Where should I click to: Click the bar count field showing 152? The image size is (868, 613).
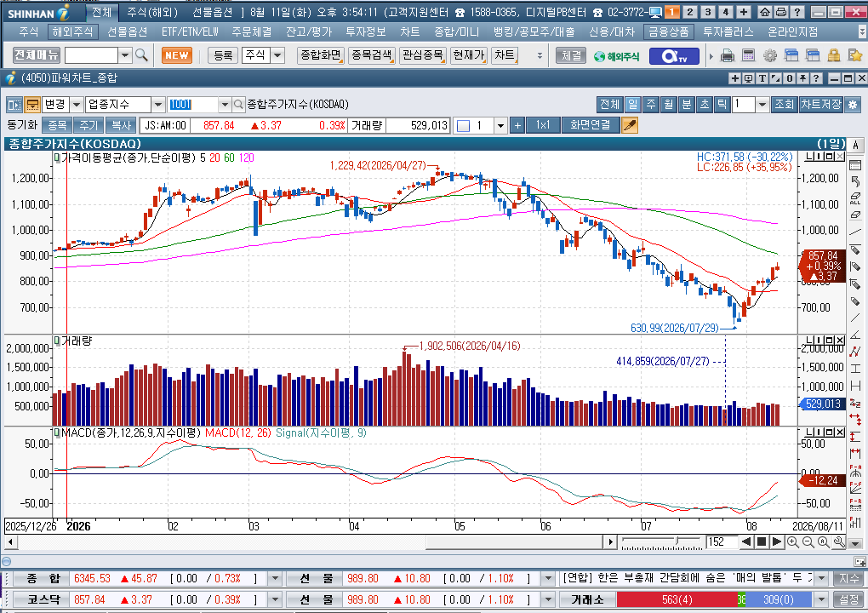click(722, 542)
